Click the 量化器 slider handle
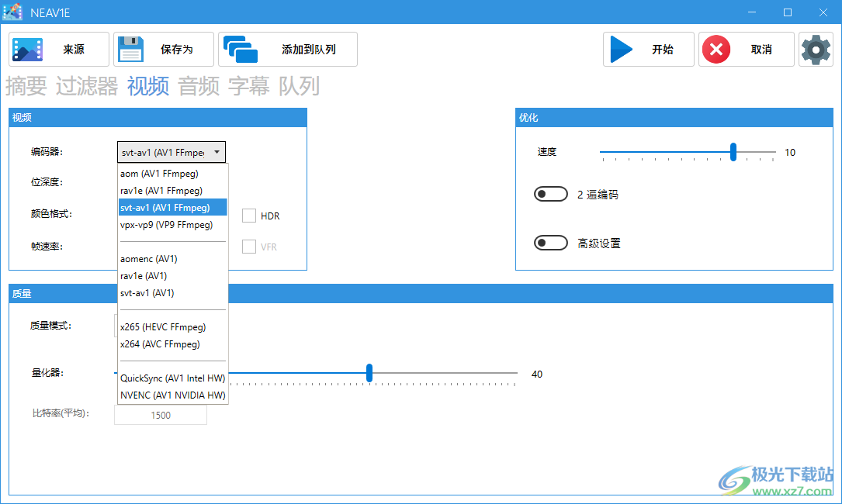The width and height of the screenshot is (842, 504). [369, 373]
